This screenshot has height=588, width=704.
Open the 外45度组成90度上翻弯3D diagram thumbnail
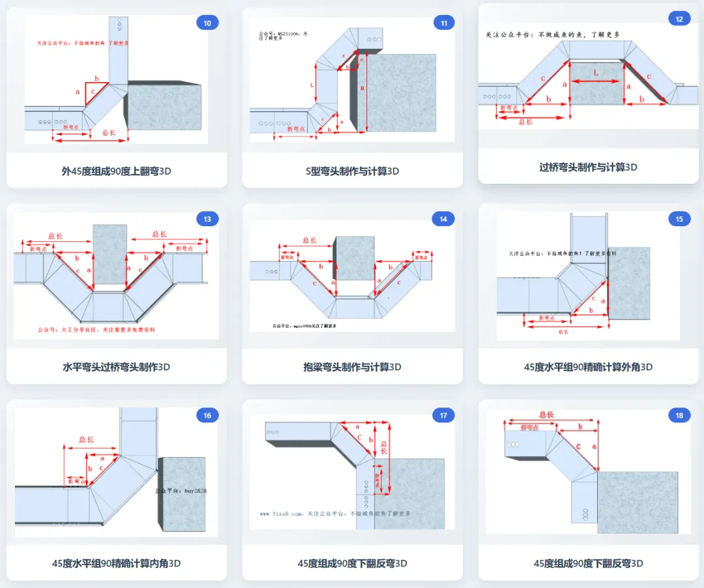116,80
